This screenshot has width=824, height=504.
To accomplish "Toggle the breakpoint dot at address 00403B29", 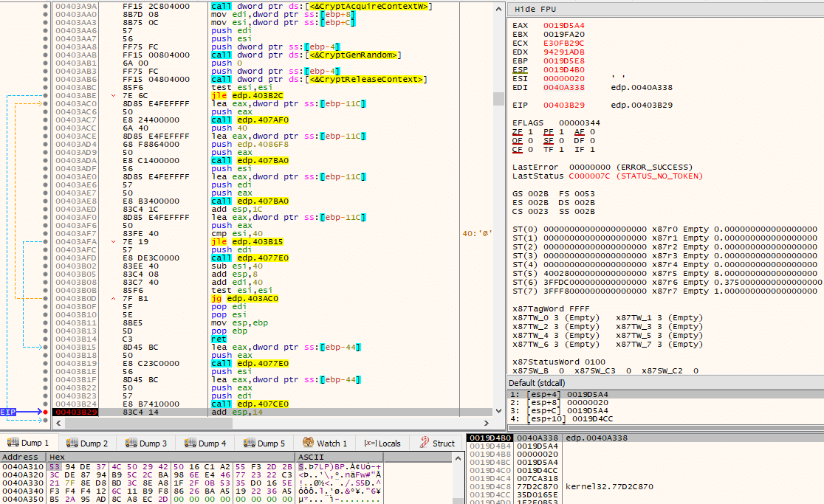I will pos(45,412).
